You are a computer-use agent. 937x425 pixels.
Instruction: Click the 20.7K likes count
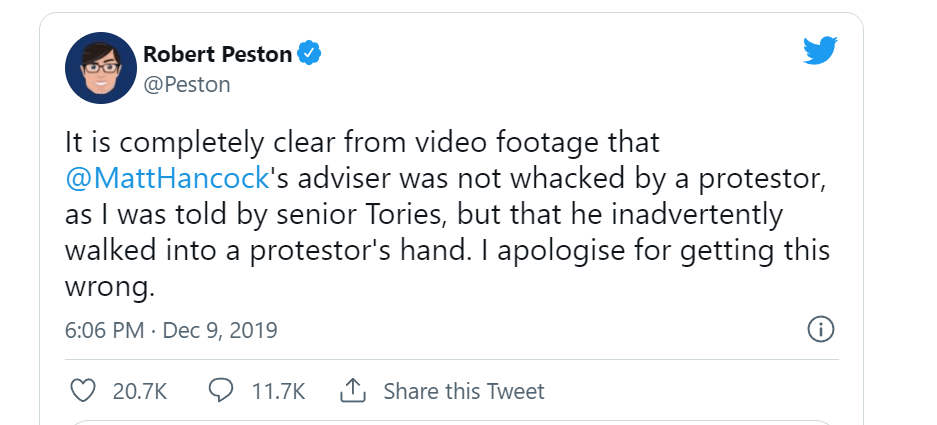(140, 391)
